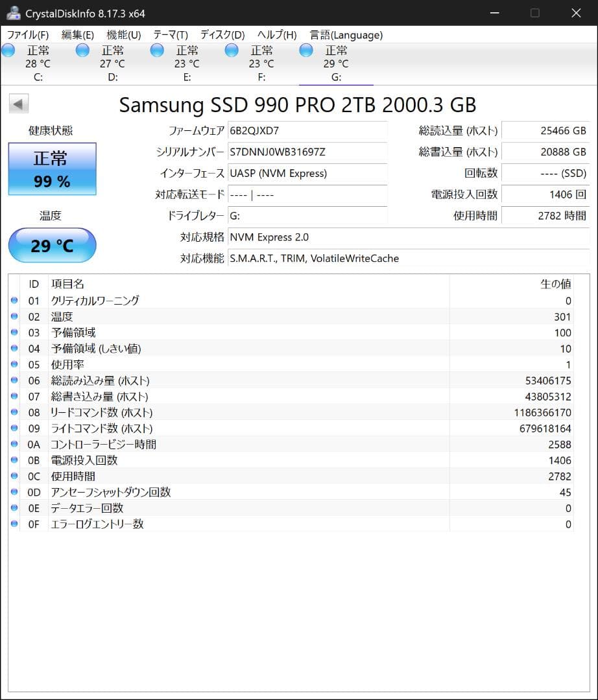Select the drive F: status icon
The width and height of the screenshot is (598, 700).
231,50
